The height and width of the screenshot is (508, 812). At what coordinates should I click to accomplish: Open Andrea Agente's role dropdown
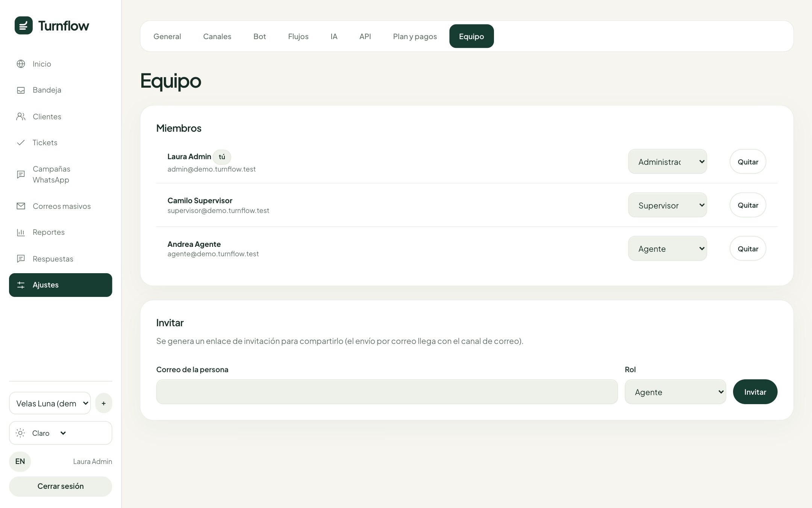click(668, 248)
